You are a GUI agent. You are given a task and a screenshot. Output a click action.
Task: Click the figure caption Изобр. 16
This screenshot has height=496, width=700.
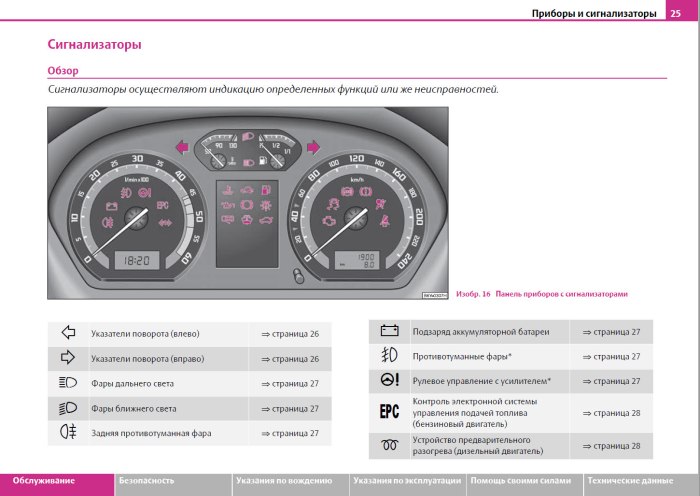point(542,294)
